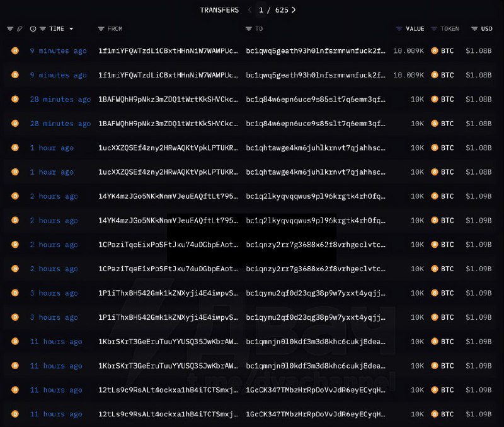Image resolution: width=504 pixels, height=427 pixels.
Task: Go to previous transfers page
Action: [x=249, y=10]
